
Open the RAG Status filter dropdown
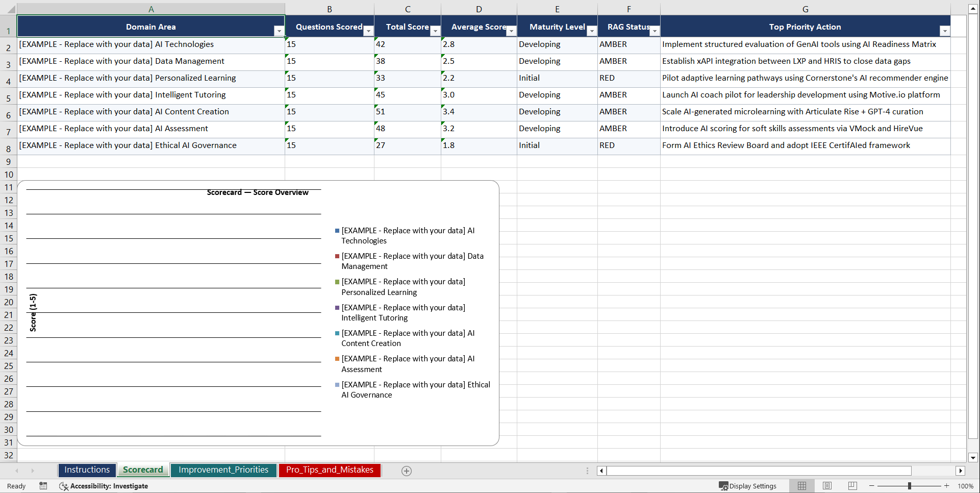[655, 31]
